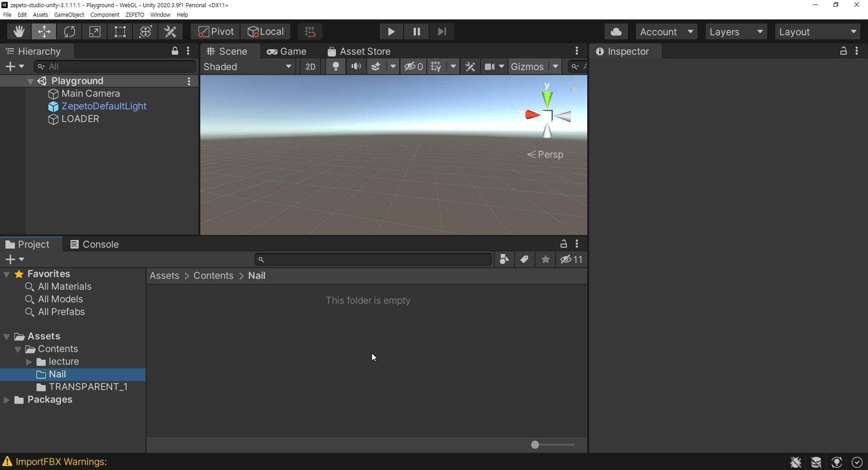Open the Console tab
The height and width of the screenshot is (470, 868).
[95, 244]
